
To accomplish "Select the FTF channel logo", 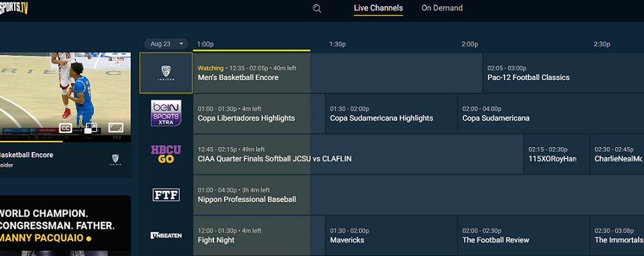I will coord(166,195).
